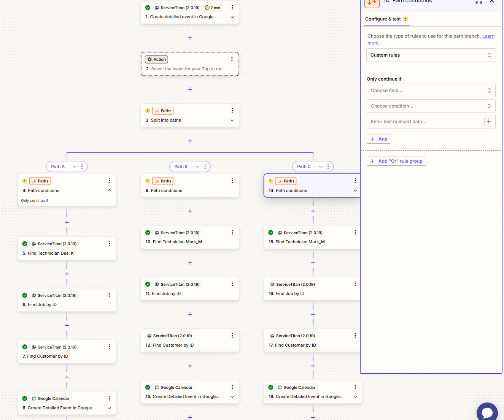Click the And rule button
The height and width of the screenshot is (420, 504).
(x=379, y=139)
